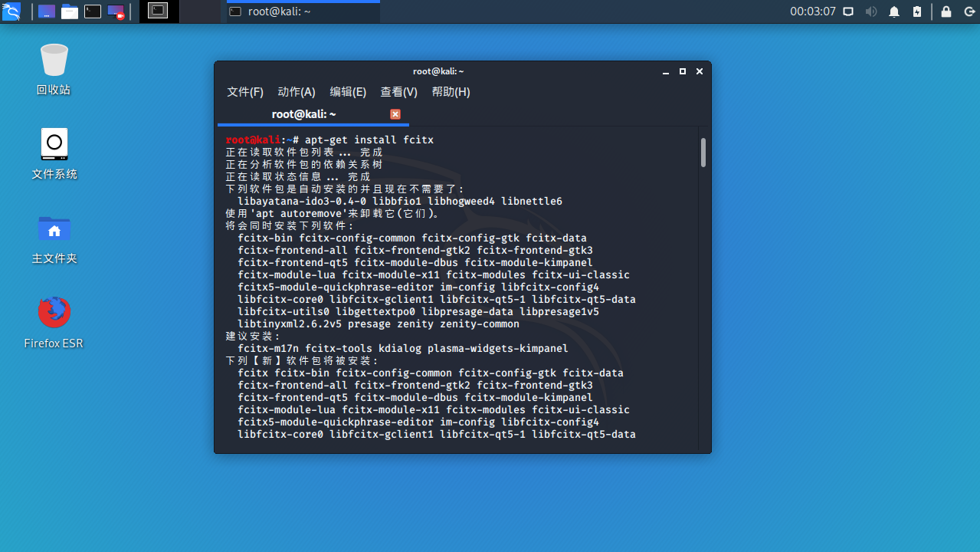Start the screen recorder taskbar icon
980x552 pixels.
click(x=116, y=11)
